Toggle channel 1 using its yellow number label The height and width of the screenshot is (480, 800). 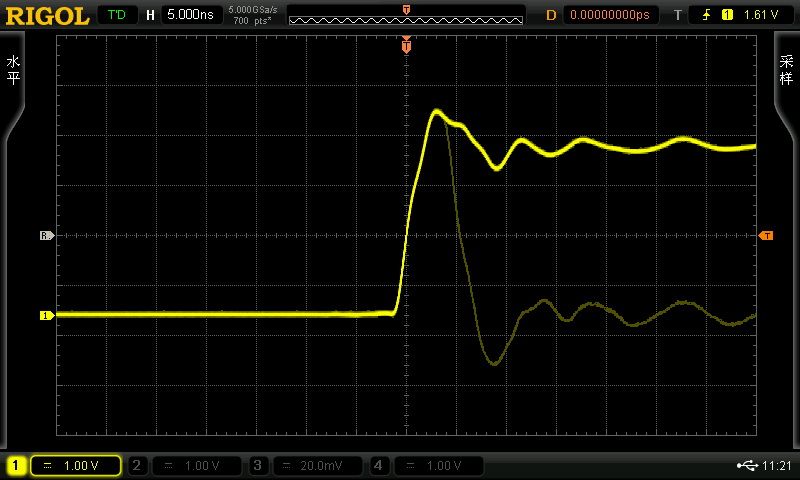tap(16, 466)
